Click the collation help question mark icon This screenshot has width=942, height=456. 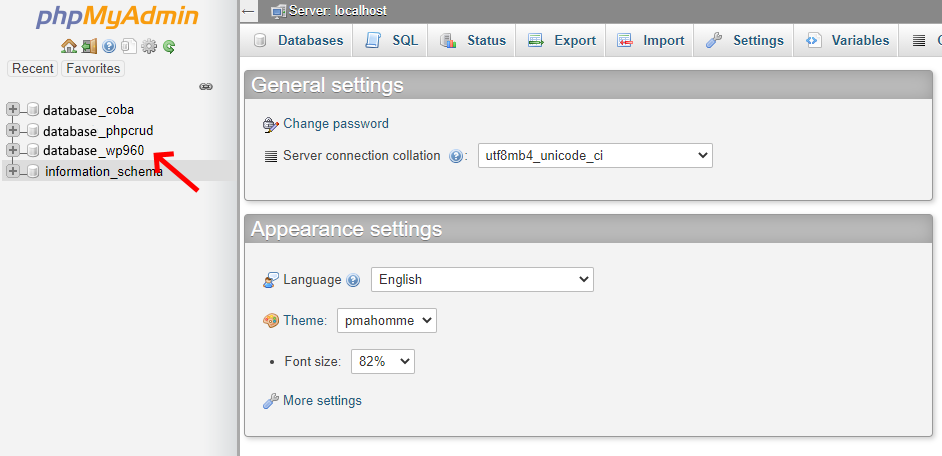(x=456, y=156)
